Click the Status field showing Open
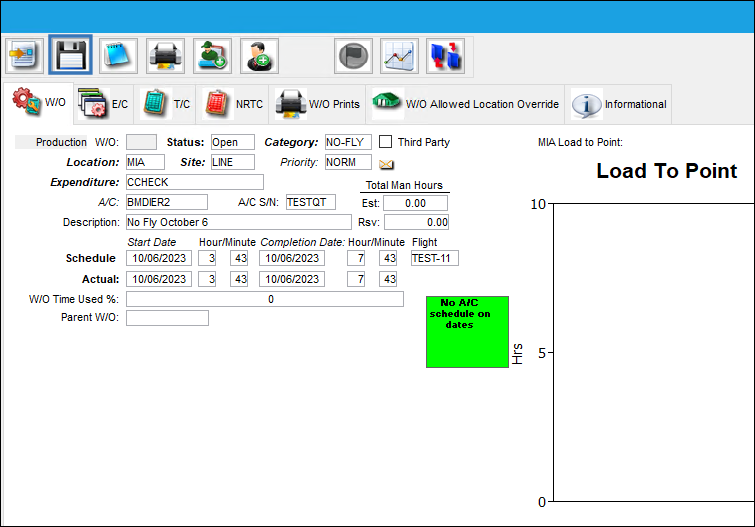The image size is (755, 527). click(x=233, y=142)
